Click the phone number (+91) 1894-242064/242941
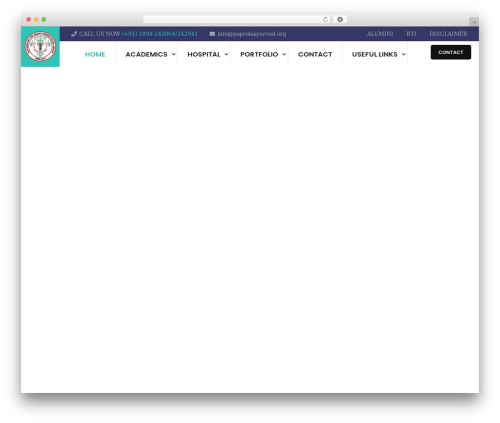 click(160, 34)
